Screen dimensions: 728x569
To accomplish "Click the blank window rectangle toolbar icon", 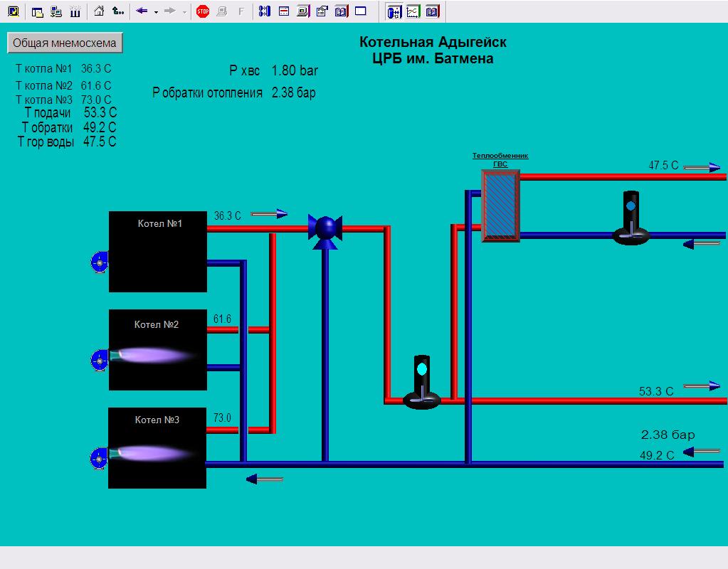I will 360,11.
